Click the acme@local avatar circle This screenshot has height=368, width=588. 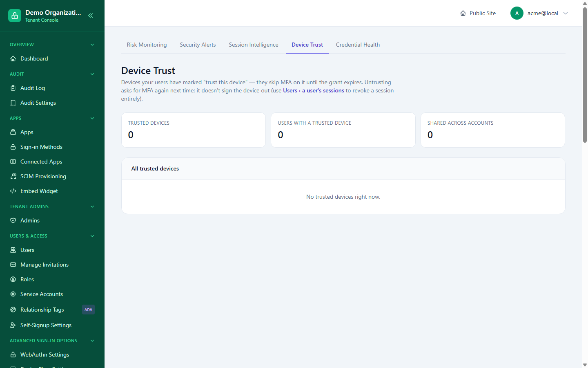517,13
